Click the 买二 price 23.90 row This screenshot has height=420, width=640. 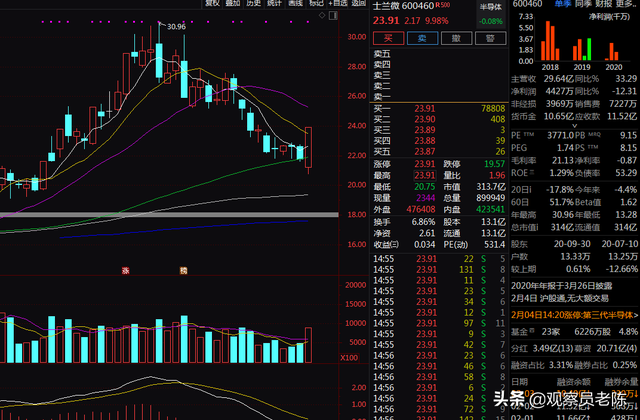coord(439,119)
